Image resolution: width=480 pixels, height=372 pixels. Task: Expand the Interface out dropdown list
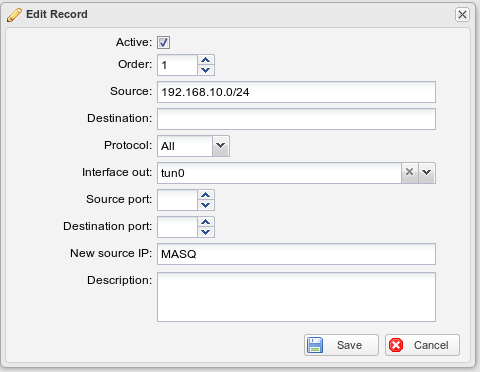[427, 173]
